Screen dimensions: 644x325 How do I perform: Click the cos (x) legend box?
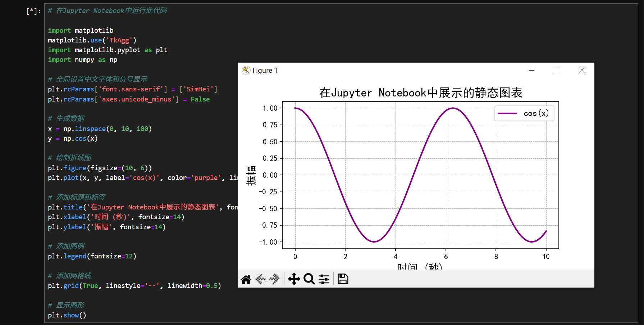(x=524, y=113)
